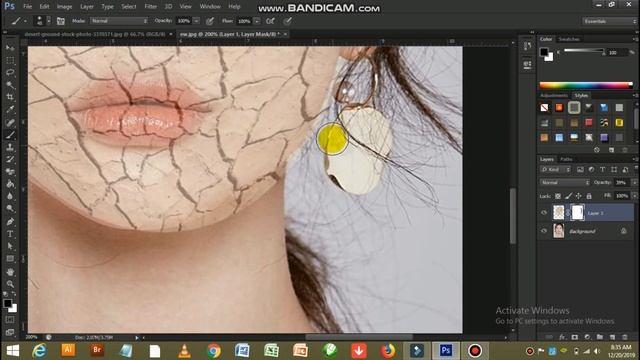Hide Layer 1 visibility eye
The width and height of the screenshot is (640, 360).
tap(544, 213)
